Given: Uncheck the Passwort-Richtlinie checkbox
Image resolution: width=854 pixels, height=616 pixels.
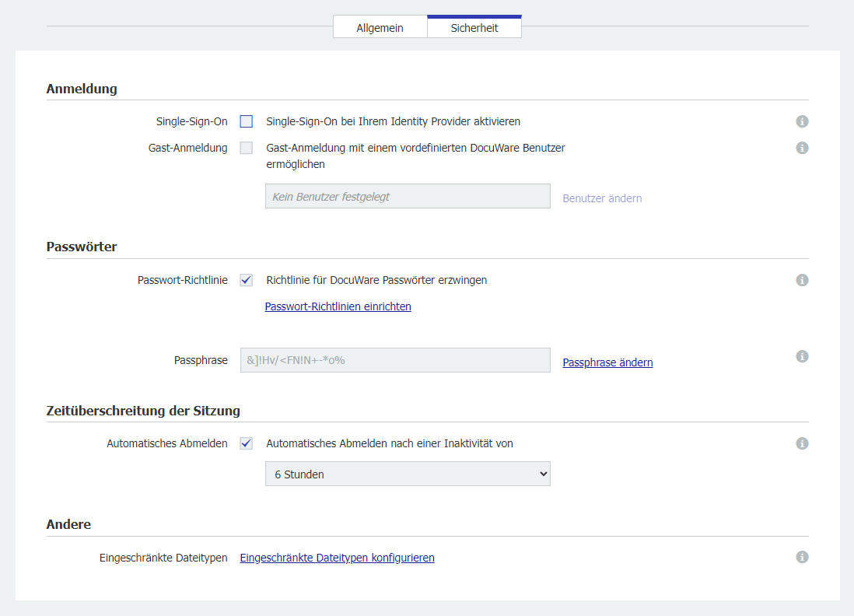Looking at the screenshot, I should [x=247, y=280].
